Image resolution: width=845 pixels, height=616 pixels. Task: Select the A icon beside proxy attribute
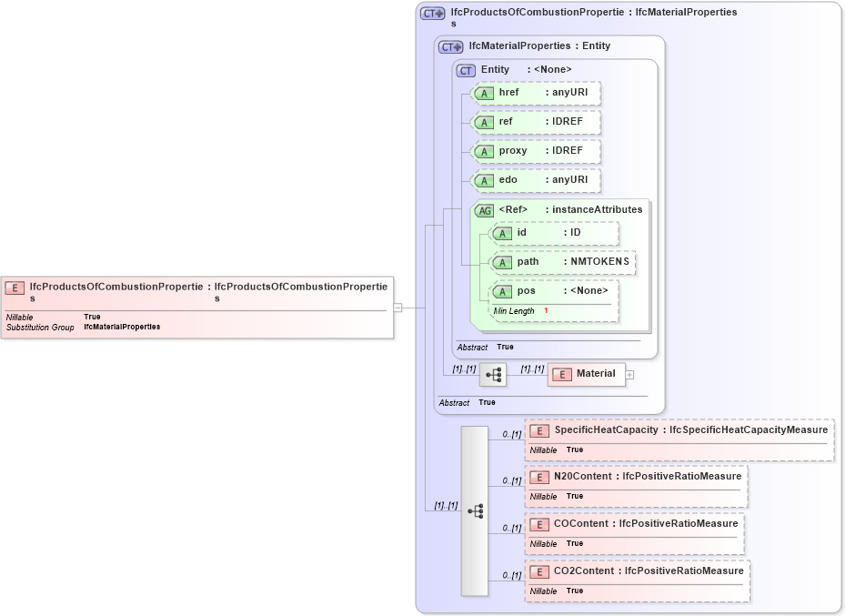[484, 151]
